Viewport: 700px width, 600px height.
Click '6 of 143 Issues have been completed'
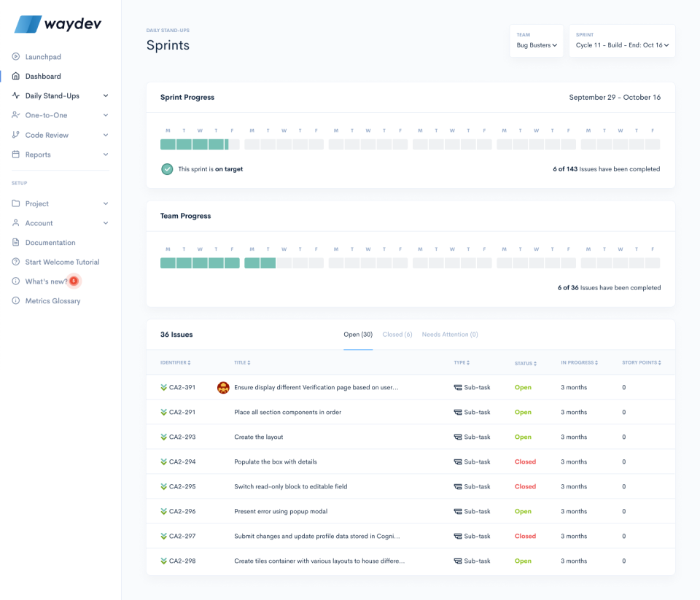[606, 169]
